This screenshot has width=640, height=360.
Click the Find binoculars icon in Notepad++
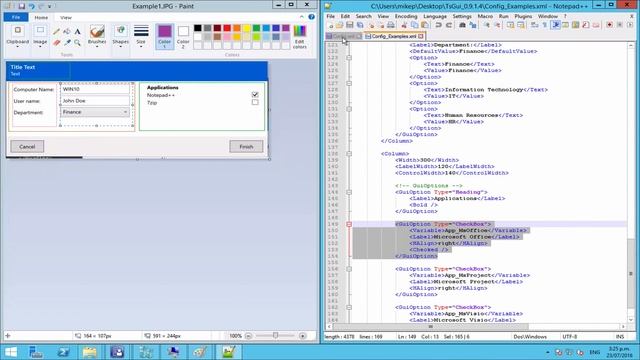[x=462, y=25]
